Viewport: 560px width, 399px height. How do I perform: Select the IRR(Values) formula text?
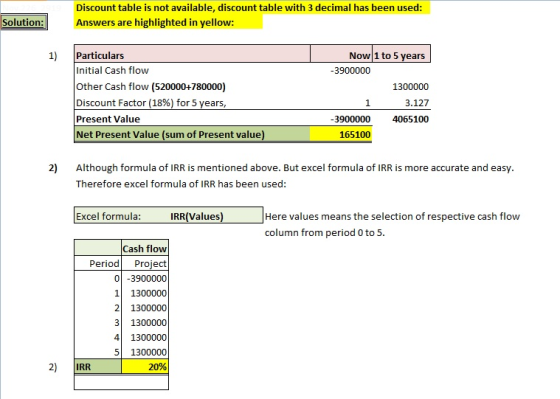click(197, 216)
